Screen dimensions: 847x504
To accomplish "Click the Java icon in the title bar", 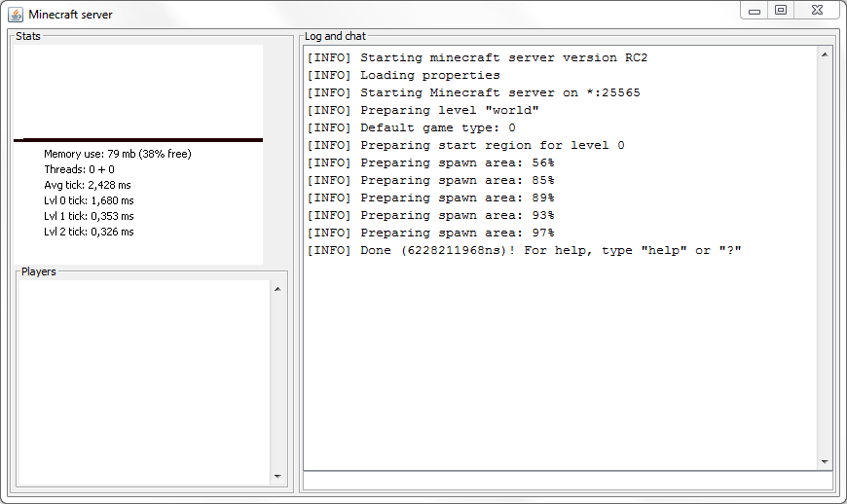I will 16,15.
